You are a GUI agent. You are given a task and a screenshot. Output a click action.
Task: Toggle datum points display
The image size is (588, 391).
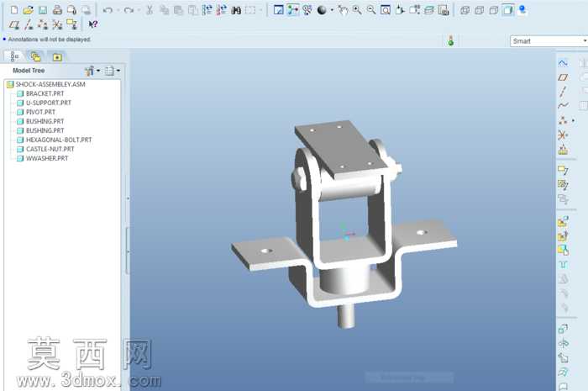(x=43, y=24)
